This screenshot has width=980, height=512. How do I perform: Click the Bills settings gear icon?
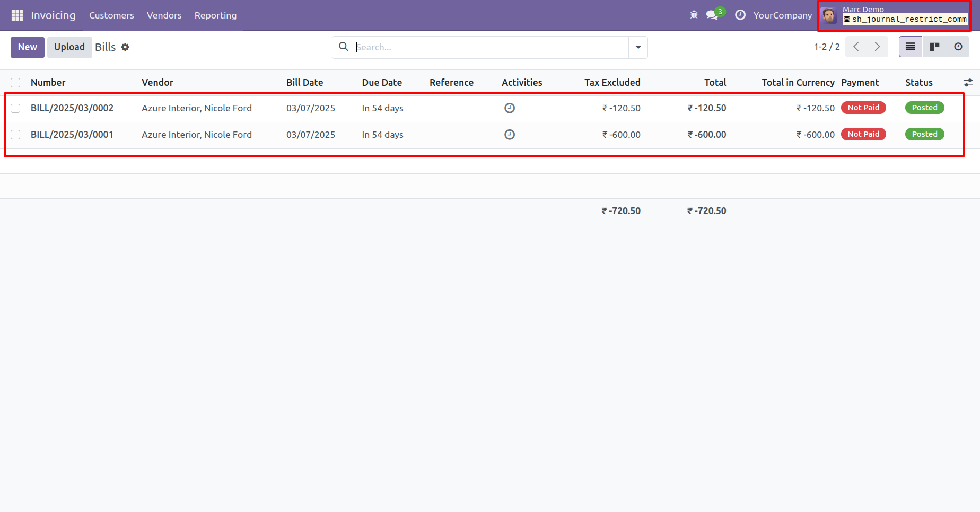[x=125, y=47]
